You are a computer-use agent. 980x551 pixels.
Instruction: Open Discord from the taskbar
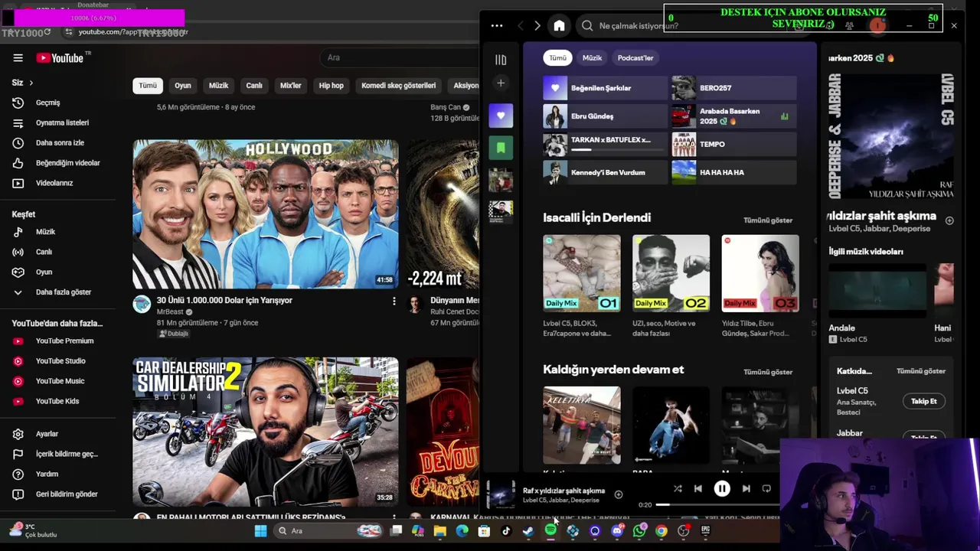(x=617, y=530)
